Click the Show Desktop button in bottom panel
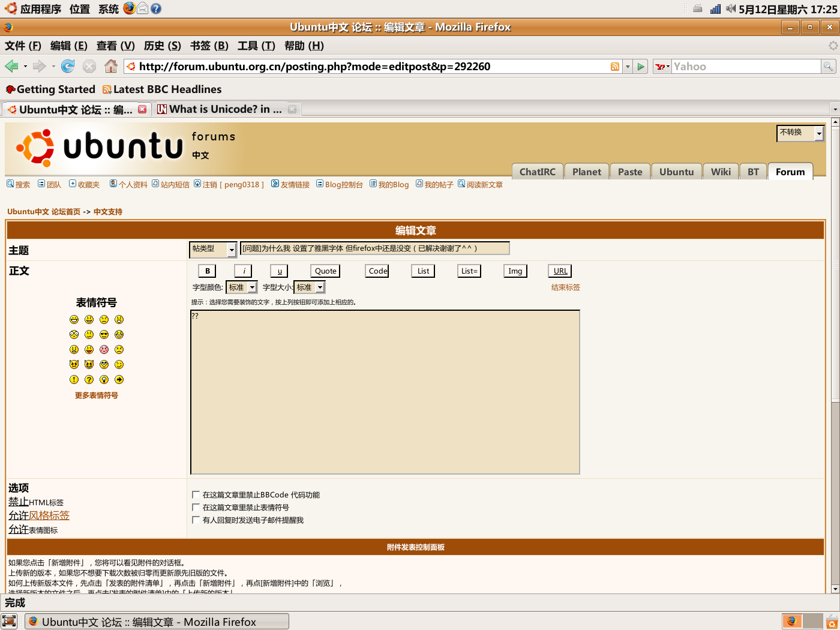This screenshot has width=840, height=630. pos(9,621)
